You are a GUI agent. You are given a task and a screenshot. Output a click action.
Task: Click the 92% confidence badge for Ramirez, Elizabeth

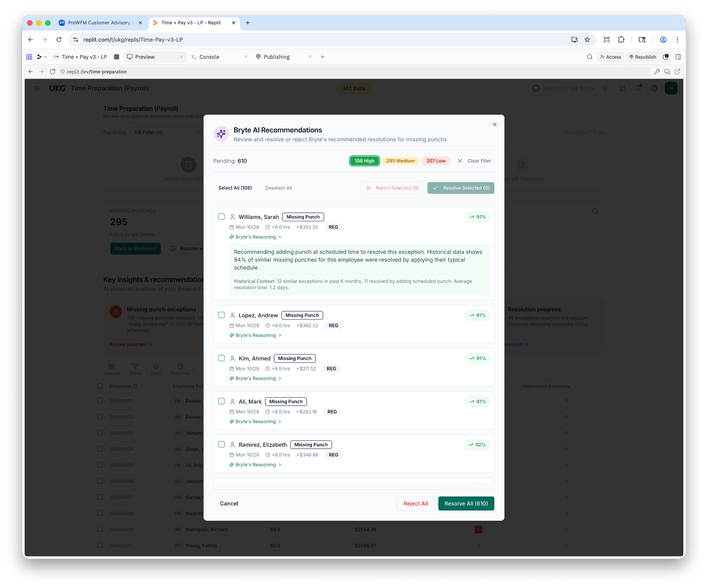(x=477, y=445)
